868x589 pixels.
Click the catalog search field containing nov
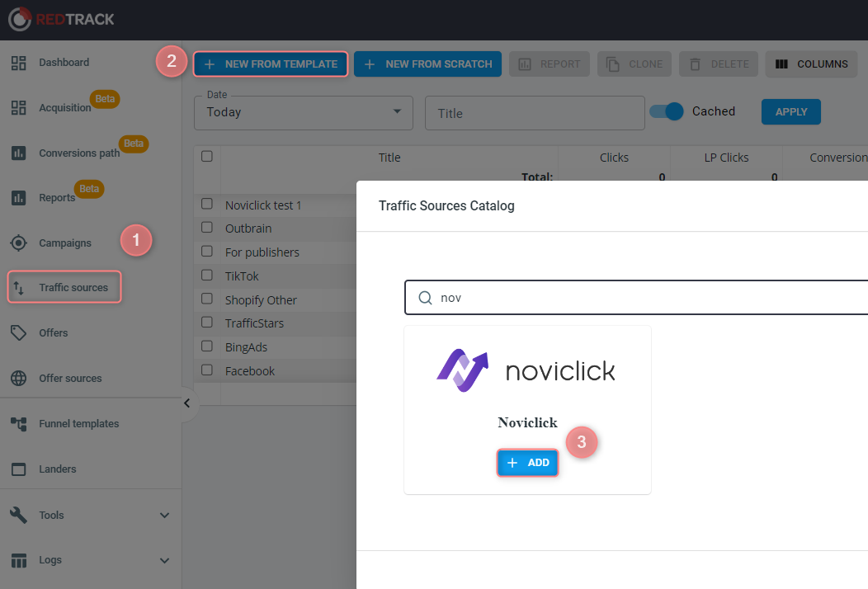[x=637, y=297]
